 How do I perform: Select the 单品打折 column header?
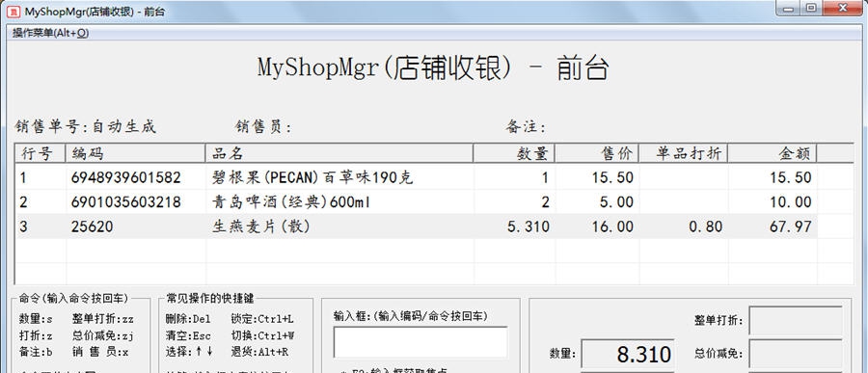[x=684, y=153]
